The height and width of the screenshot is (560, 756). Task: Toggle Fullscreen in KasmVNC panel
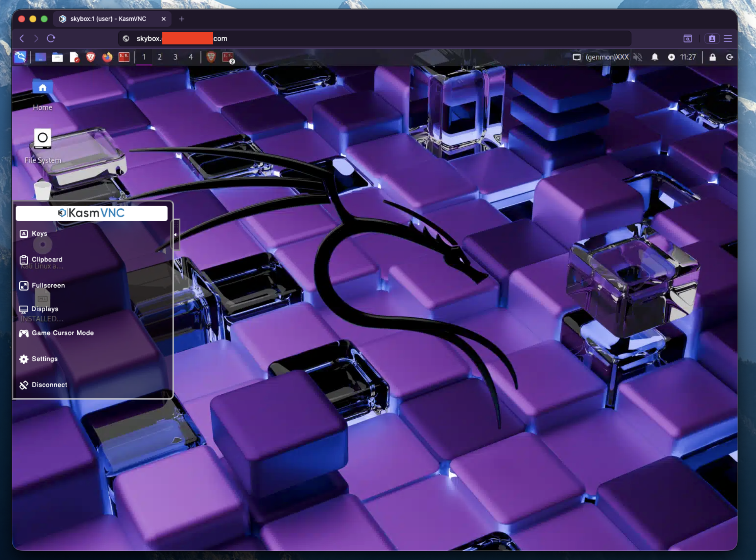pos(42,285)
